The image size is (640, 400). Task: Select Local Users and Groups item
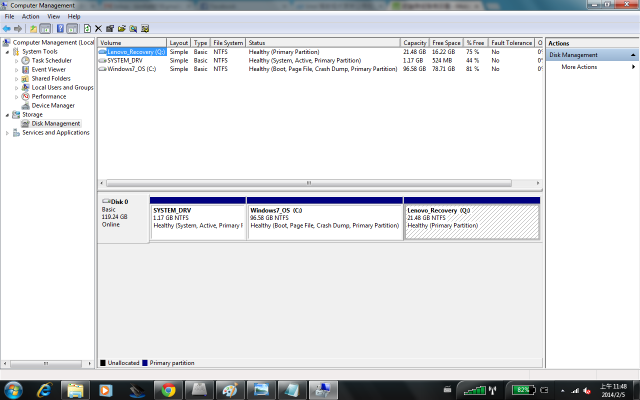62,87
